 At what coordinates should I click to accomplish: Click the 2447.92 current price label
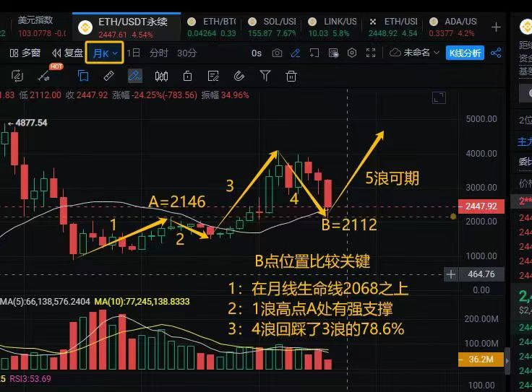[x=481, y=206]
